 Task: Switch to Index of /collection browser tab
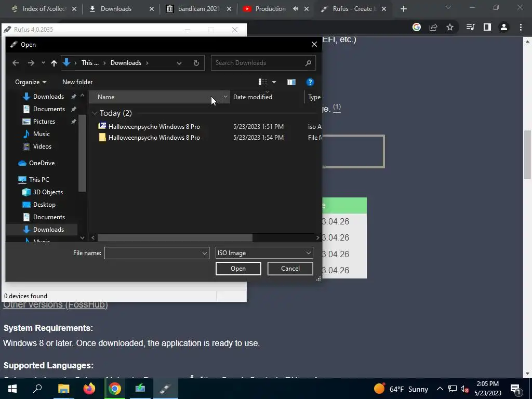(44, 9)
